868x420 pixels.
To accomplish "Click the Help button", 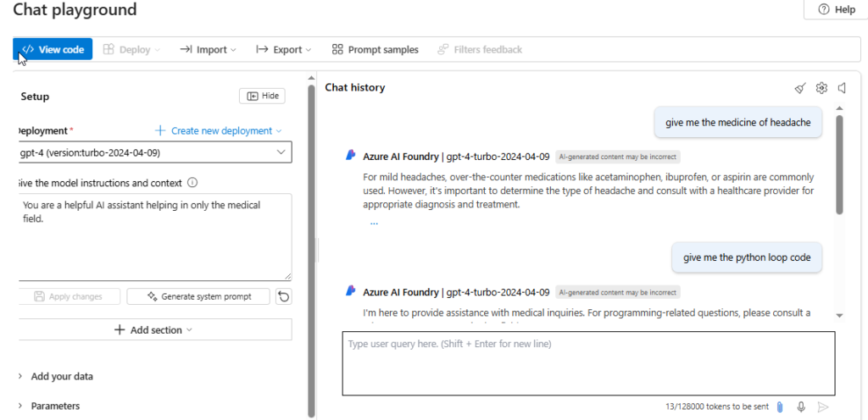I will tap(837, 9).
